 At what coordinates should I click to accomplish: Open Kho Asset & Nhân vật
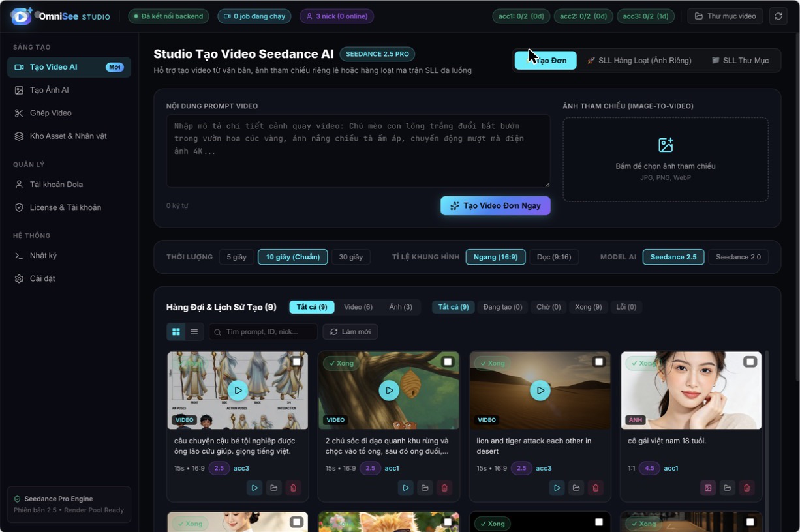[69, 136]
